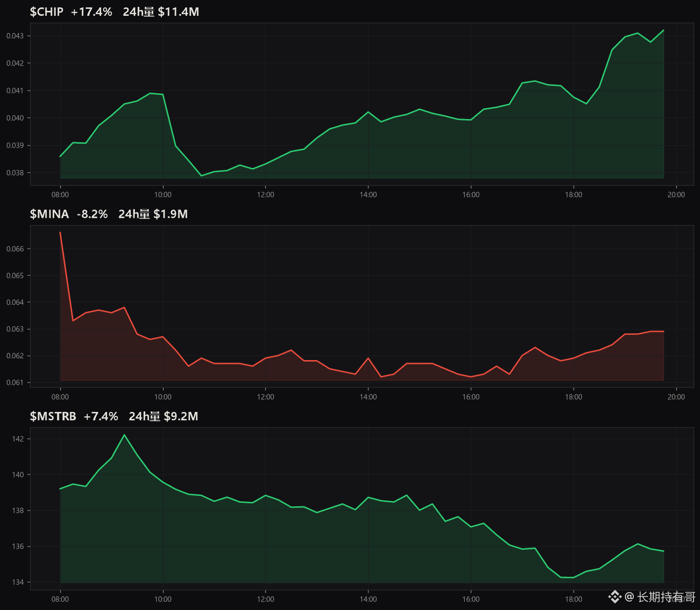Click the 24h volume $9.2M text
700x610 pixels.
164,416
